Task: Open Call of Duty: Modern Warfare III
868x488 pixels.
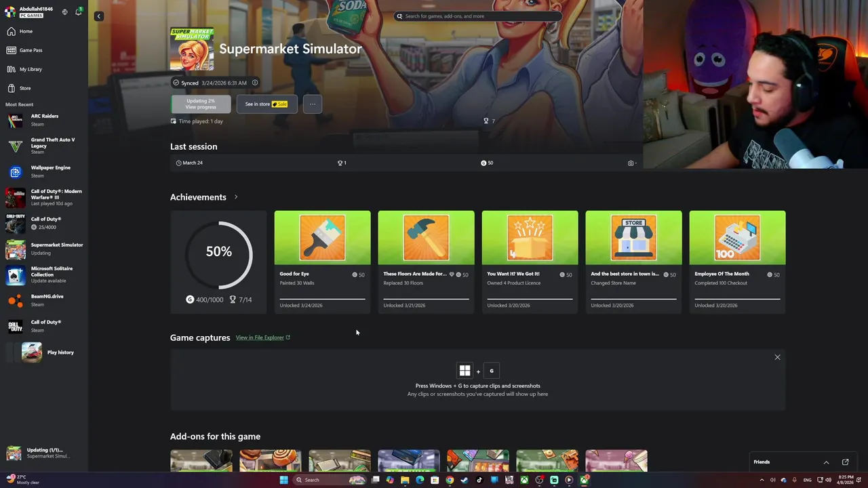Action: coord(44,197)
